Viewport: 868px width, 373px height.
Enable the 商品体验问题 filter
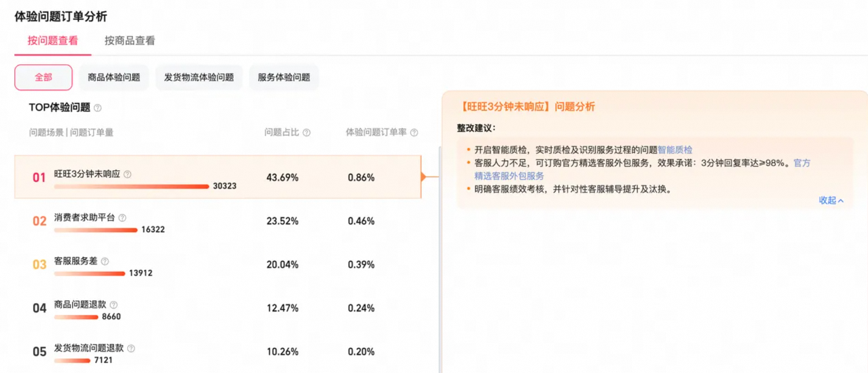(x=115, y=77)
